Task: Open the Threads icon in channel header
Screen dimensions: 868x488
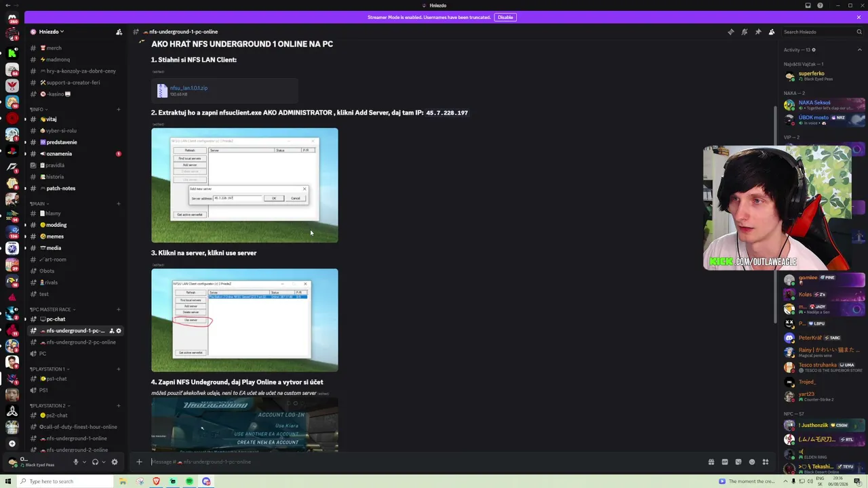Action: [730, 32]
